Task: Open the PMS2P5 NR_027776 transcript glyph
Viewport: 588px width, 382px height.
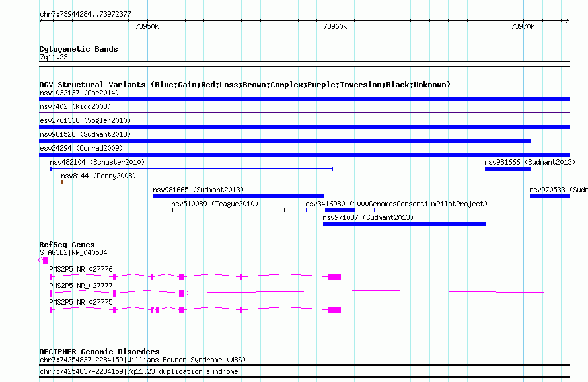Action: click(195, 277)
